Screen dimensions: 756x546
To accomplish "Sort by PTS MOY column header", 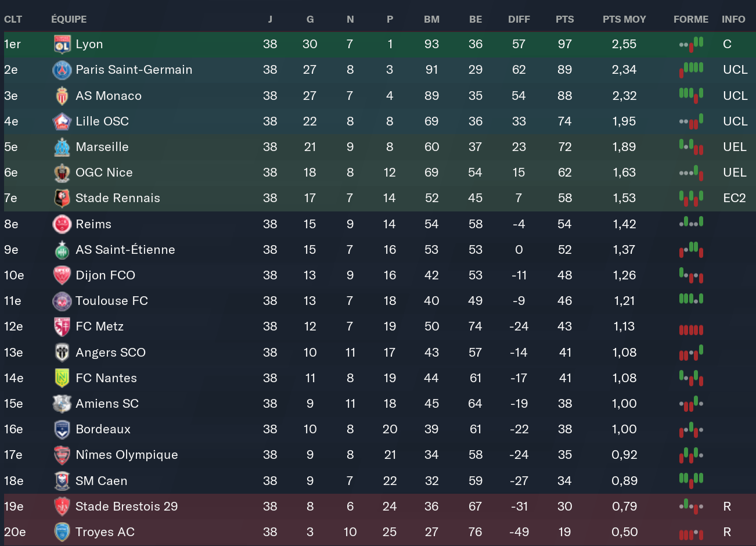I will (624, 19).
